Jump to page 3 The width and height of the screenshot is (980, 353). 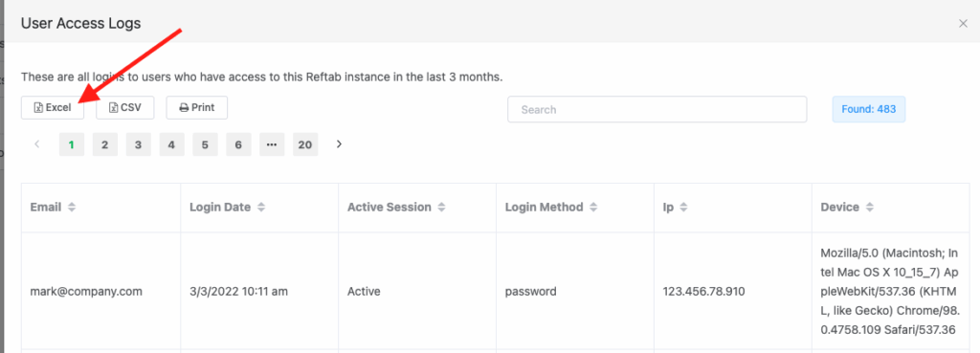coord(138,144)
